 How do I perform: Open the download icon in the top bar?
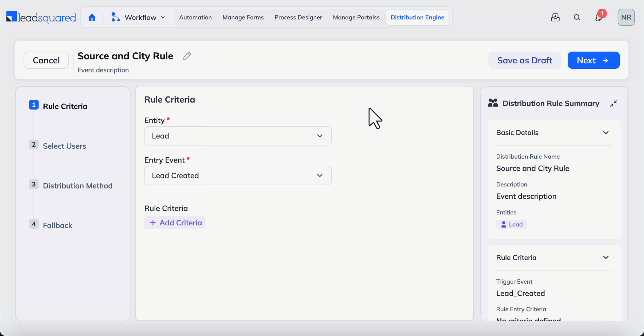pos(555,17)
